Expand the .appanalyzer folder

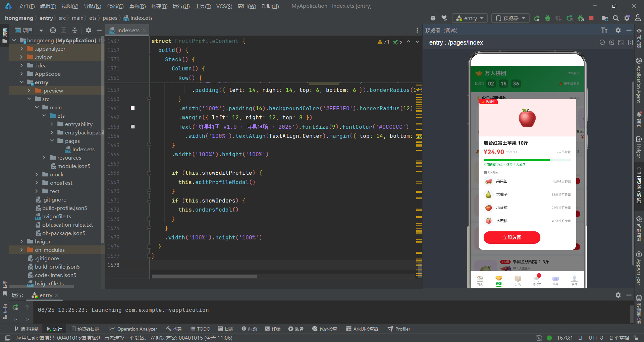21,49
